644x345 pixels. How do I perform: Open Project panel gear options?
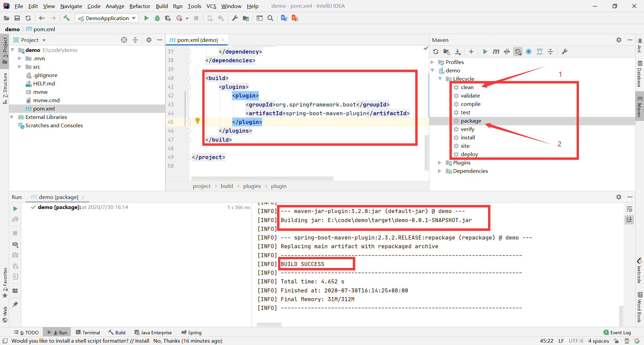point(149,40)
